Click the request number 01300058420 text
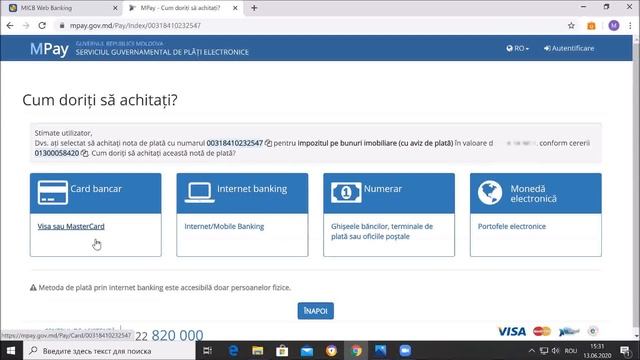The width and height of the screenshot is (640, 360). [57, 153]
